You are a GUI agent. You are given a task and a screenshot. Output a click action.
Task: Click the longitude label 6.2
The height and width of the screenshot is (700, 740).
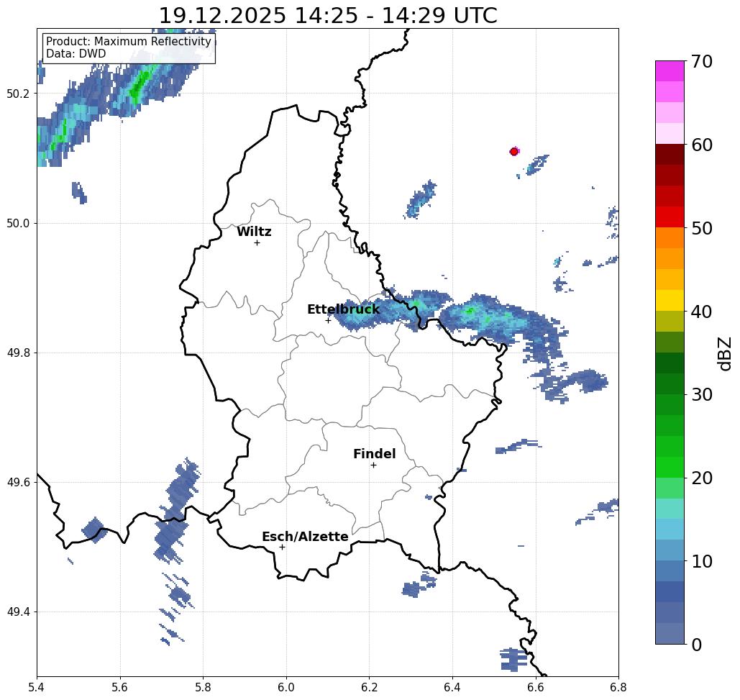(x=369, y=687)
